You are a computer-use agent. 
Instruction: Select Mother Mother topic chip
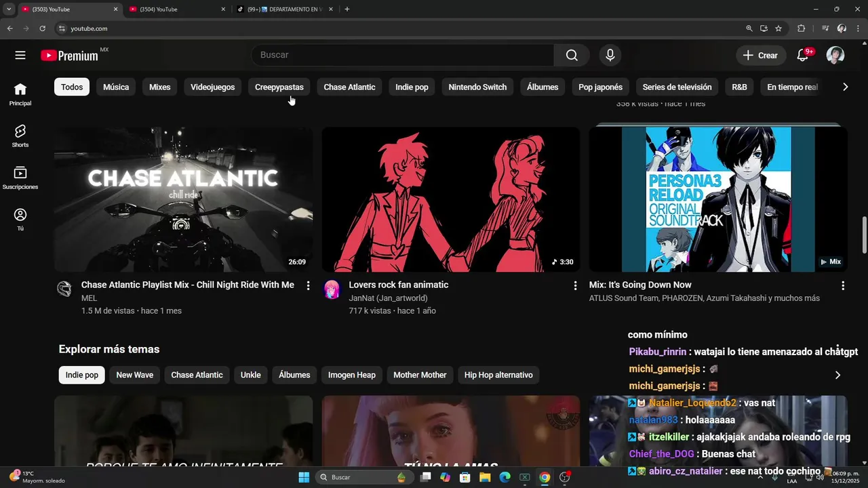(420, 375)
